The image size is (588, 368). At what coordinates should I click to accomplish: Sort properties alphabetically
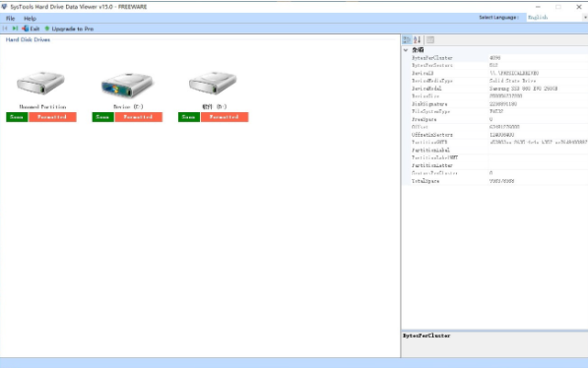point(417,39)
